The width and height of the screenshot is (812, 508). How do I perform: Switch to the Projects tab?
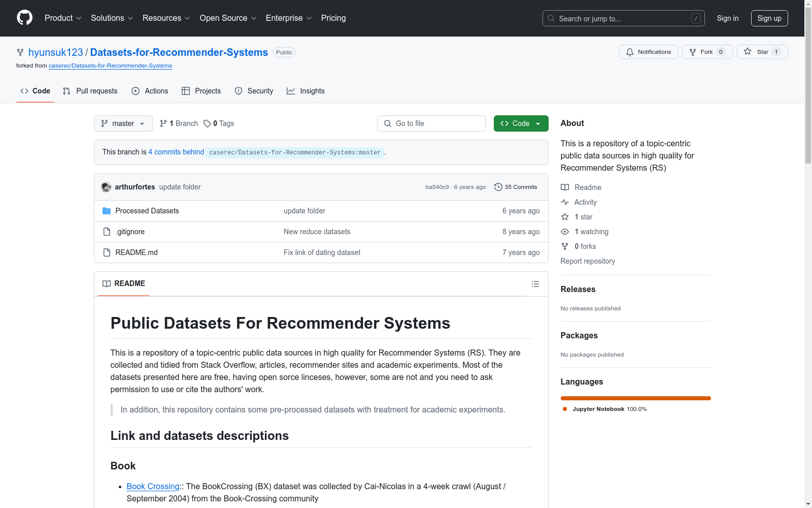pos(201,91)
